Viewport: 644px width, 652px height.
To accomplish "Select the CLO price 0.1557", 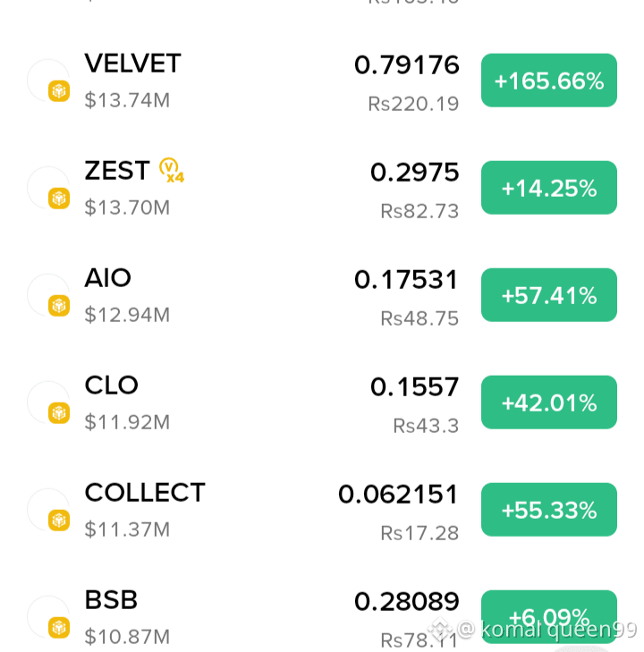I will point(414,386).
